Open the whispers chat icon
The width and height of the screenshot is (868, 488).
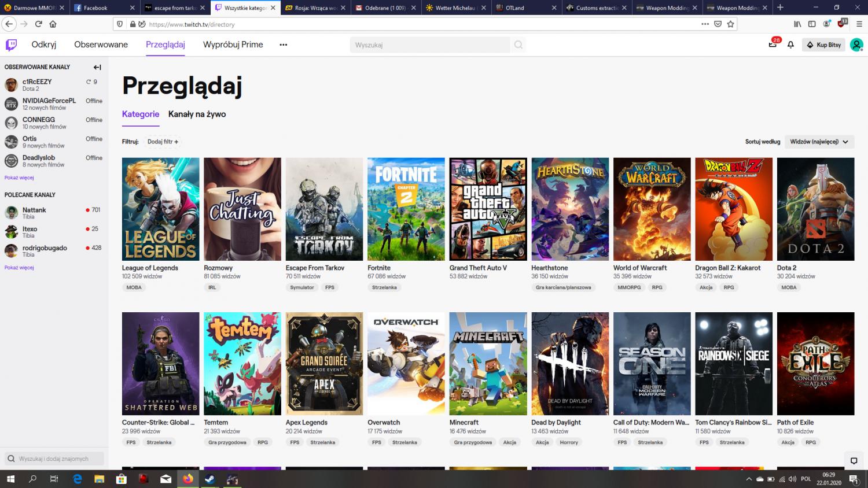coord(854,460)
